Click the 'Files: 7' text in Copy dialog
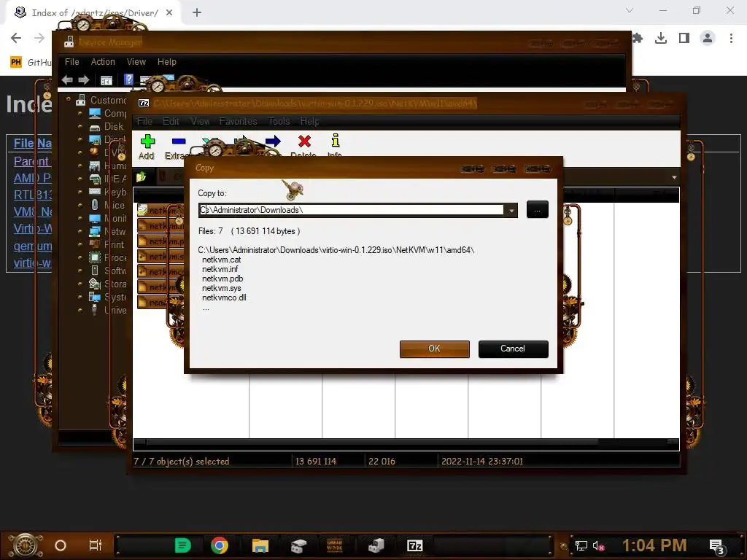 coord(211,231)
